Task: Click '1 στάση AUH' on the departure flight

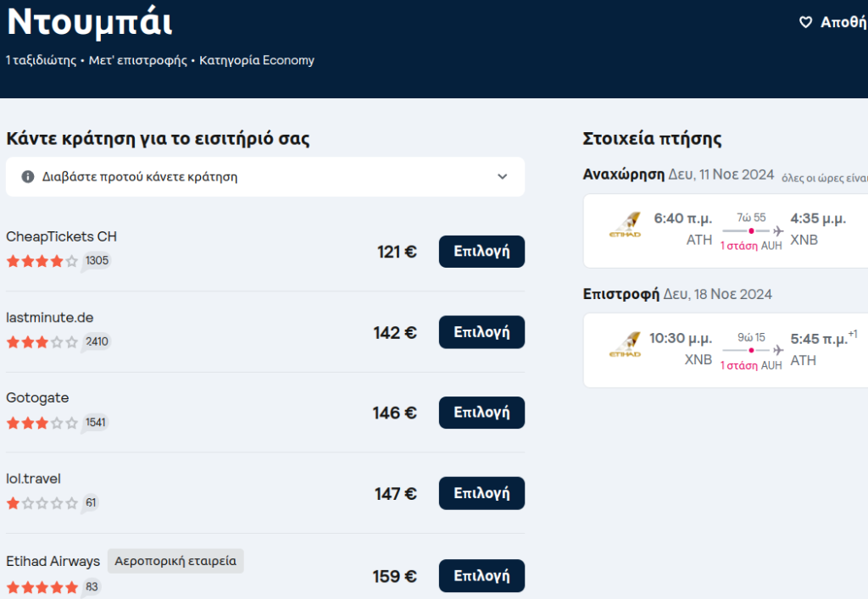Action: pyautogui.click(x=751, y=246)
